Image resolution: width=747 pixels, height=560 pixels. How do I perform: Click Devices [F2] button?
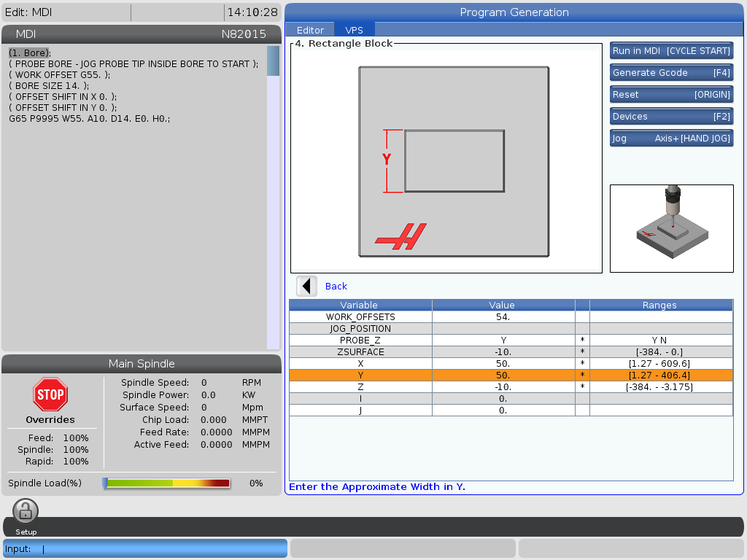(x=671, y=116)
